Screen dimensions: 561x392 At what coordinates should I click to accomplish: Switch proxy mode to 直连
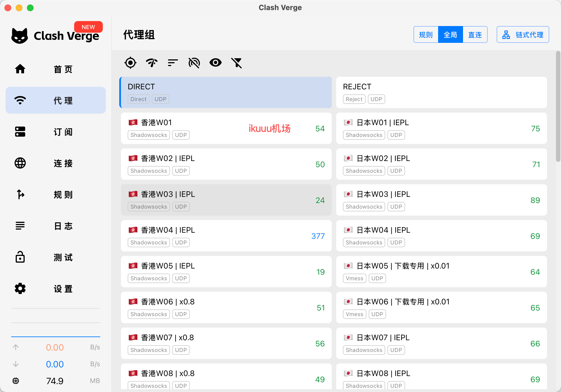[475, 35]
